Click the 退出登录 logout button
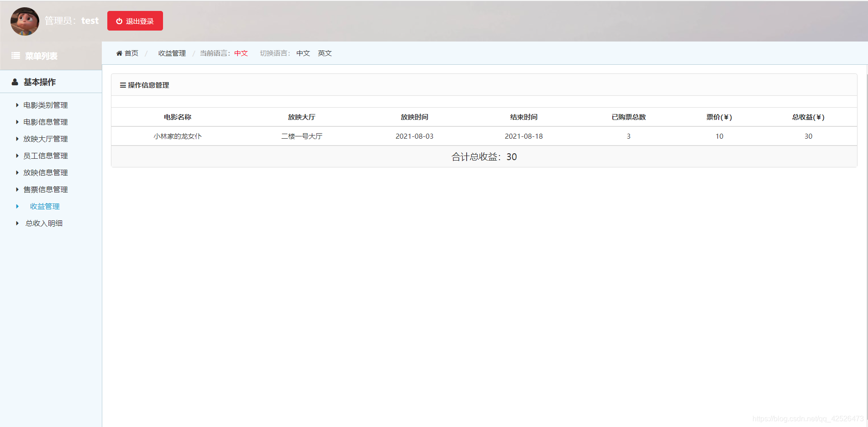The height and width of the screenshot is (427, 868). tap(135, 21)
